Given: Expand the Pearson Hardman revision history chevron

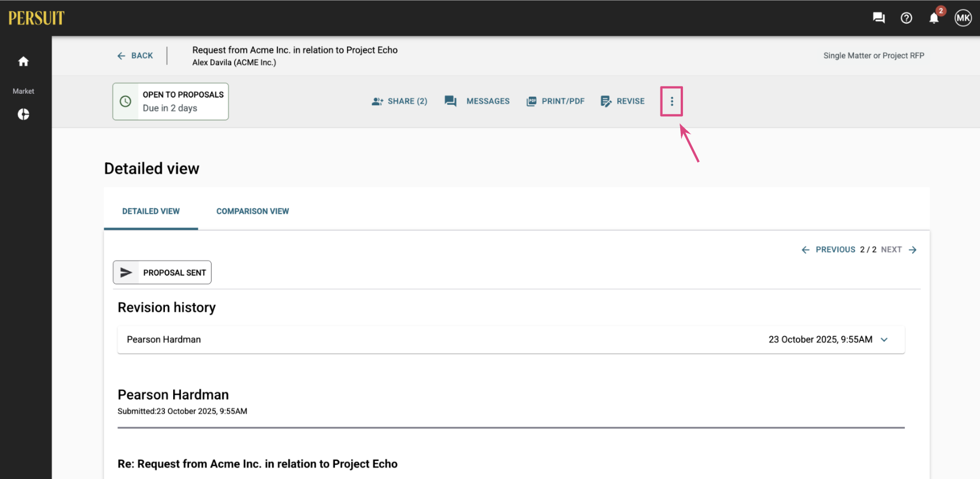Looking at the screenshot, I should [884, 340].
